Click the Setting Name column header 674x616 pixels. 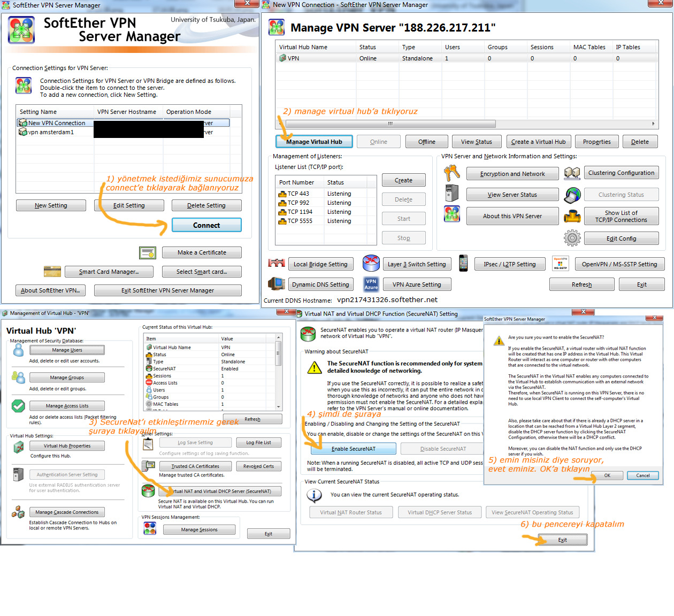55,112
